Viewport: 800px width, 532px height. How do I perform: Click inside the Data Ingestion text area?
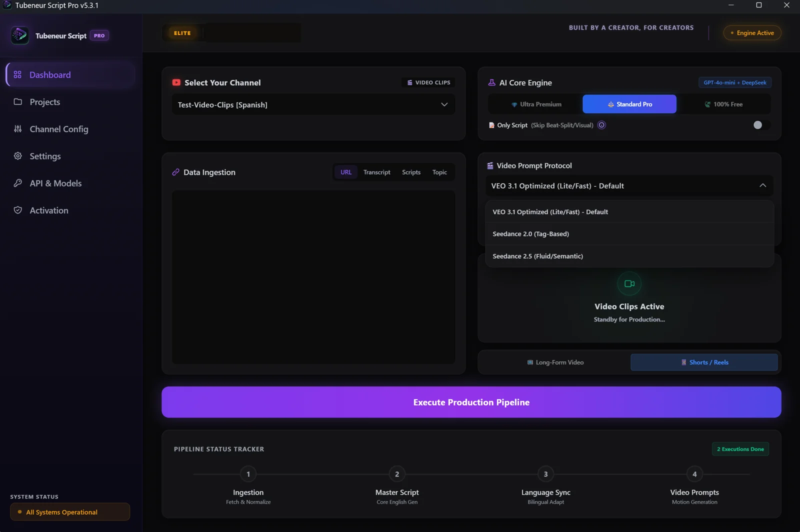[313, 277]
